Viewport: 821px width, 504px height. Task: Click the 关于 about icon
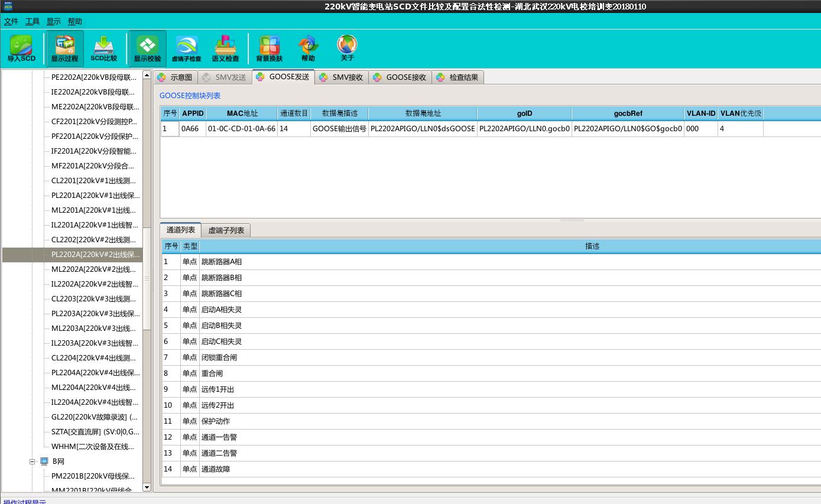tap(347, 48)
